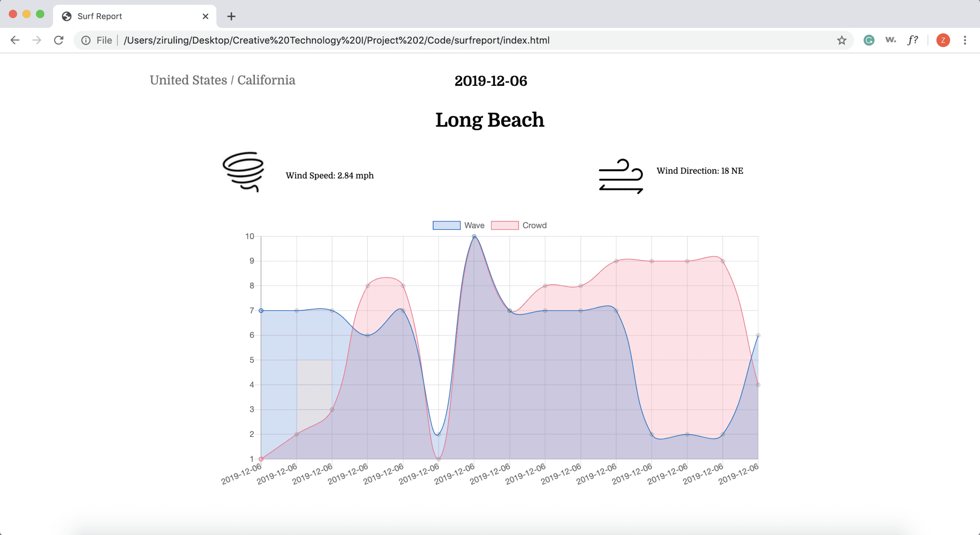
Task: Click 'Wind Speed: 2.84 mph' text
Action: pos(330,175)
